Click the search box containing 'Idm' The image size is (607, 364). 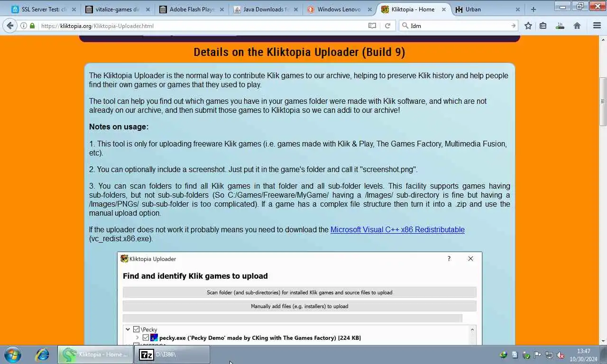[x=459, y=26]
